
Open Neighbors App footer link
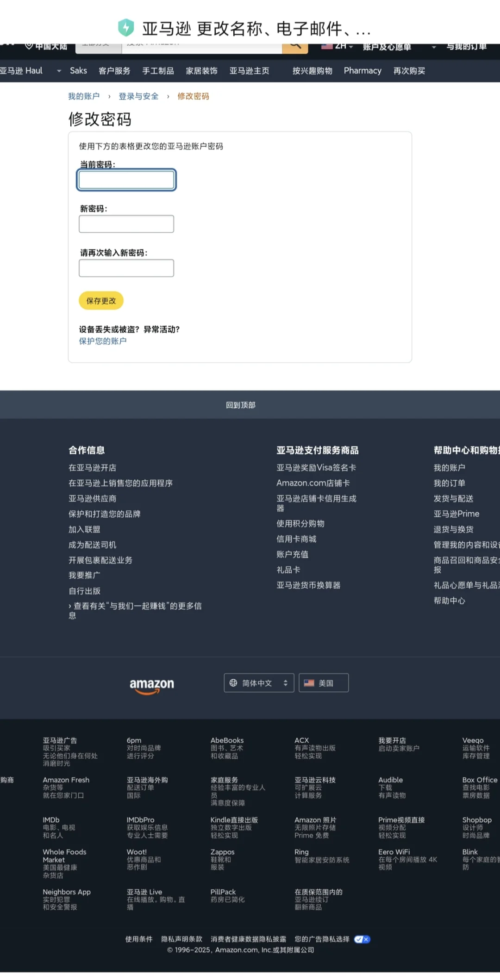tap(67, 892)
